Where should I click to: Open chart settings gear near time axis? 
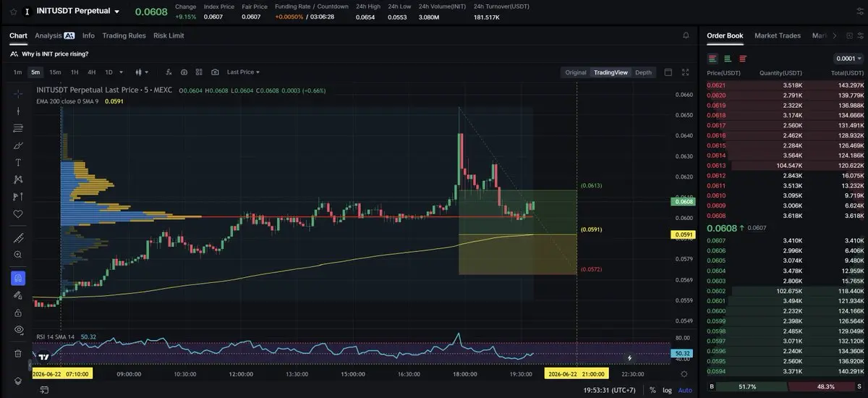tap(684, 373)
